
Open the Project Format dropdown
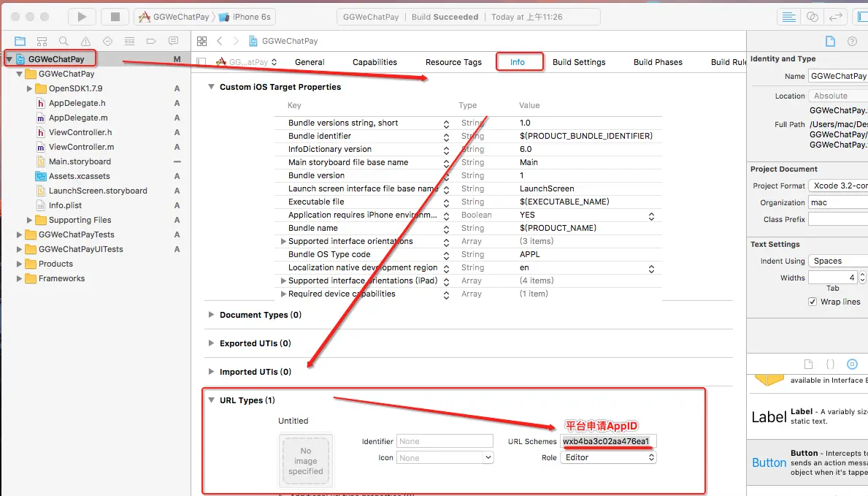837,186
